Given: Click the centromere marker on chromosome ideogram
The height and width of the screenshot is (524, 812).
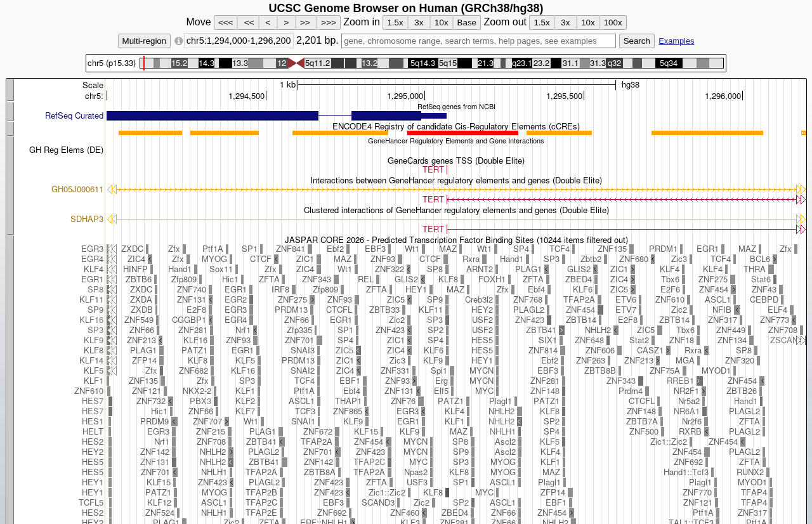Looking at the screenshot, I should 296,63.
